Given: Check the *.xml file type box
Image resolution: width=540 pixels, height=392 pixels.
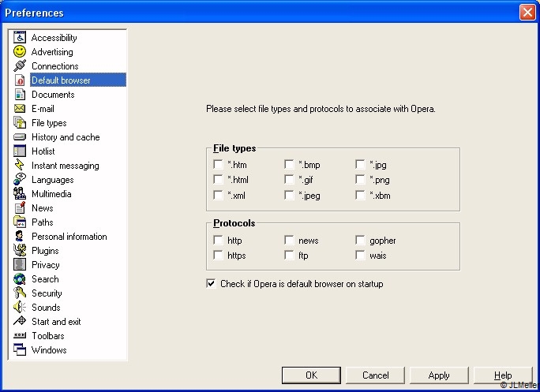Looking at the screenshot, I should click(x=218, y=195).
